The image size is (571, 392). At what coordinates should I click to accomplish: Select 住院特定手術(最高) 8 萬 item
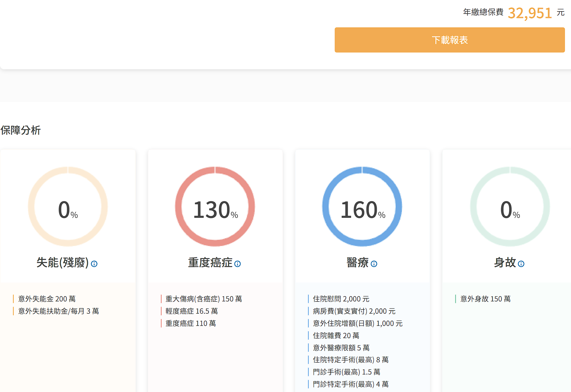click(x=351, y=360)
